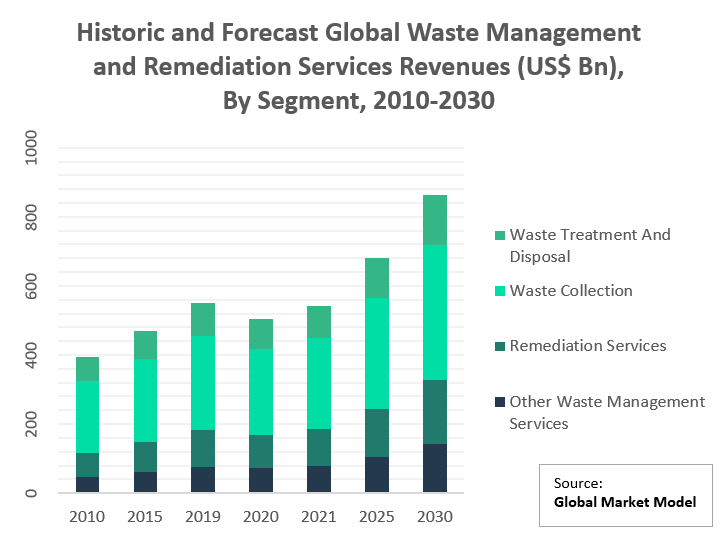Image resolution: width=723 pixels, height=538 pixels.
Task: Click the Waste Collection legend color square
Action: (496, 291)
